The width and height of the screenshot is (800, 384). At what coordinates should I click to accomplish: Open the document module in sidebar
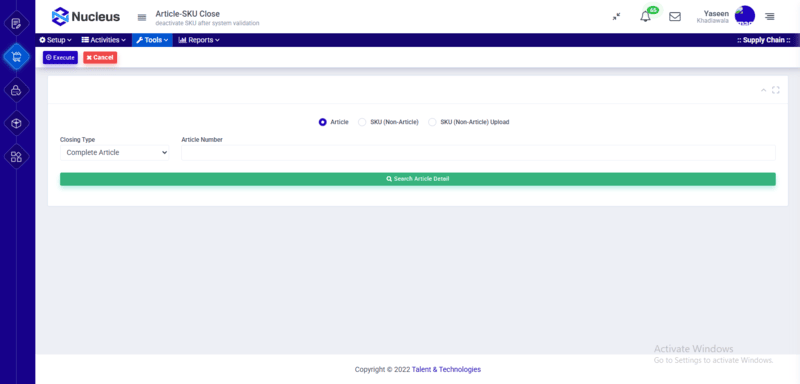click(x=16, y=23)
